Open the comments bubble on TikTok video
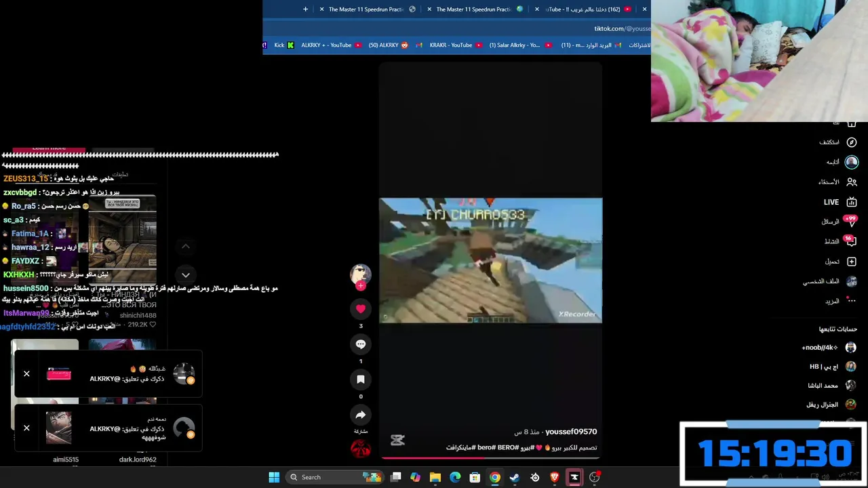The width and height of the screenshot is (868, 488). (361, 344)
